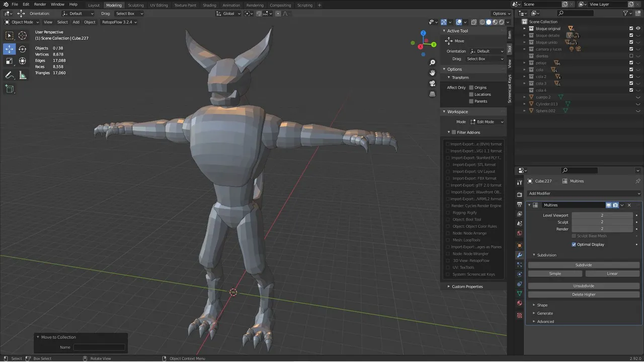Open the Modifier properties wrench tab
This screenshot has width=644, height=362.
[x=520, y=255]
